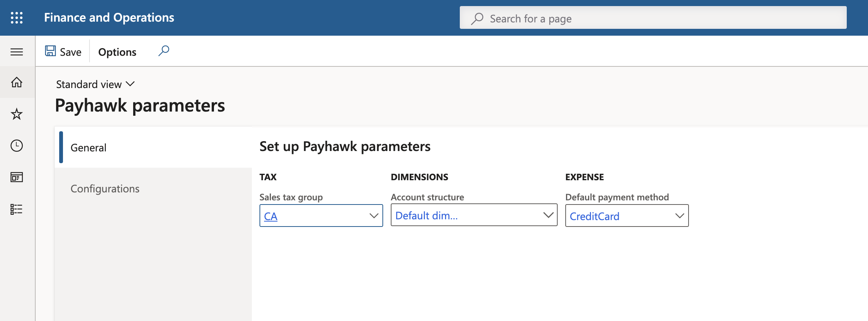Switch to the Configurations tab
Viewport: 868px width, 321px height.
tap(153, 189)
